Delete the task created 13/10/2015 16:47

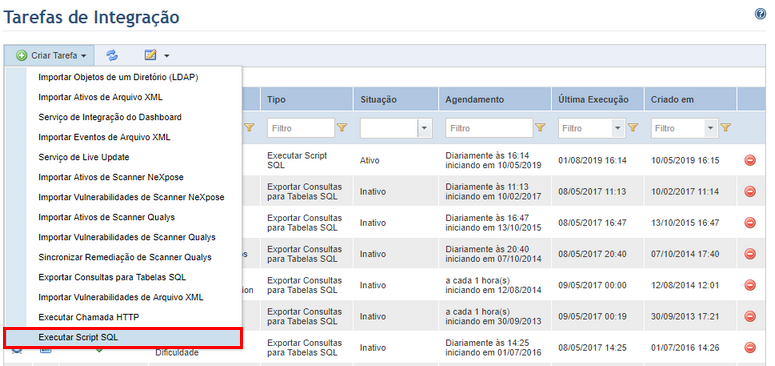(x=750, y=223)
